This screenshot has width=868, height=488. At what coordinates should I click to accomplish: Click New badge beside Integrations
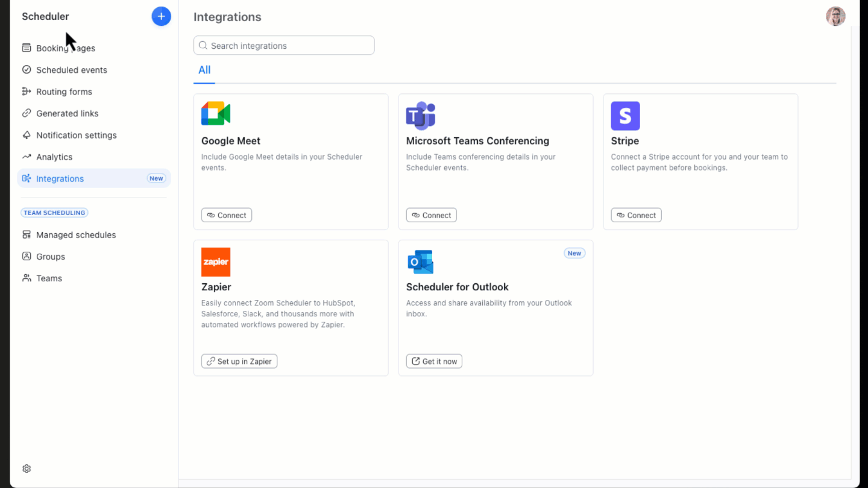(x=156, y=178)
